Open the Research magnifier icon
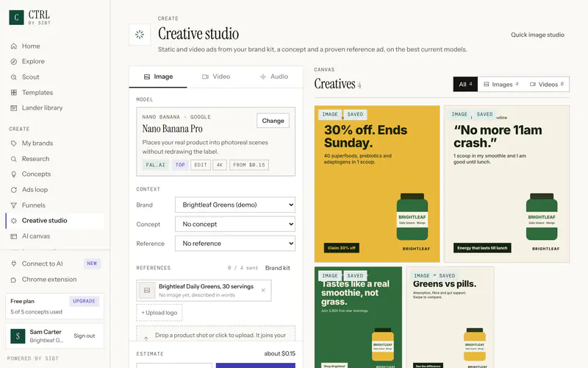 click(14, 159)
